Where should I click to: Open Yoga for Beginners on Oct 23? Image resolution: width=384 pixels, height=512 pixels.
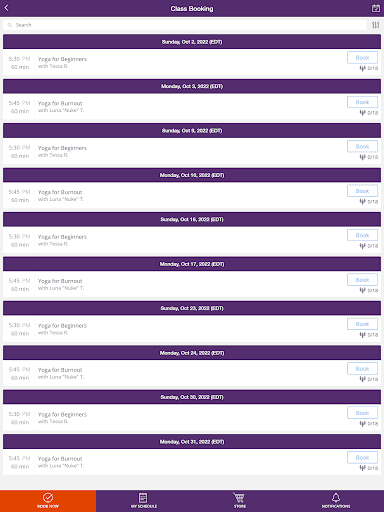click(x=62, y=326)
